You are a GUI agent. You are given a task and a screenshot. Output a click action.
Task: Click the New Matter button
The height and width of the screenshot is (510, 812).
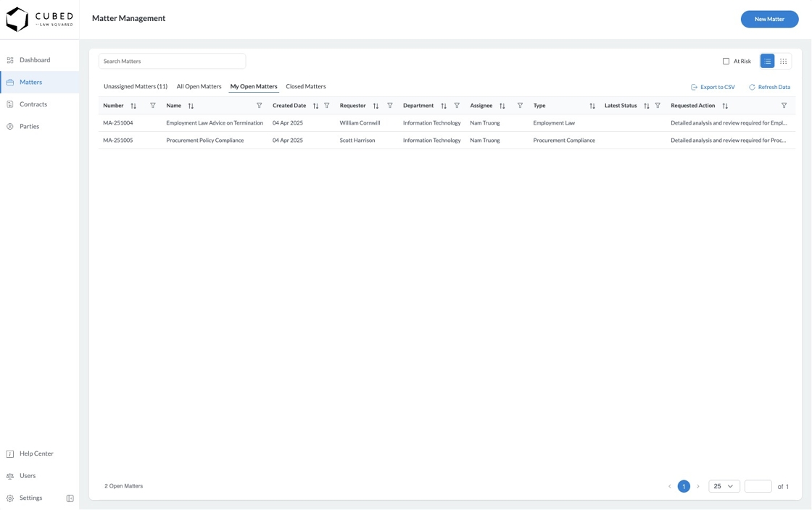(769, 19)
